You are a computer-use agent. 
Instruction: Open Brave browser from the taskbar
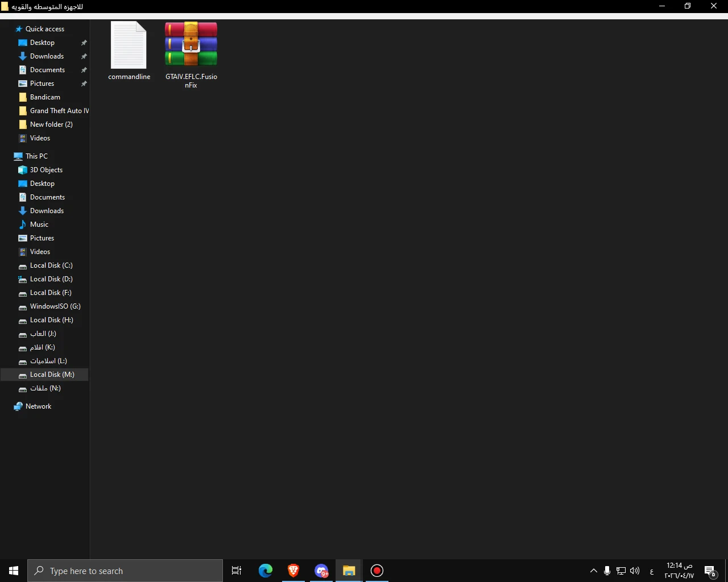pyautogui.click(x=293, y=571)
